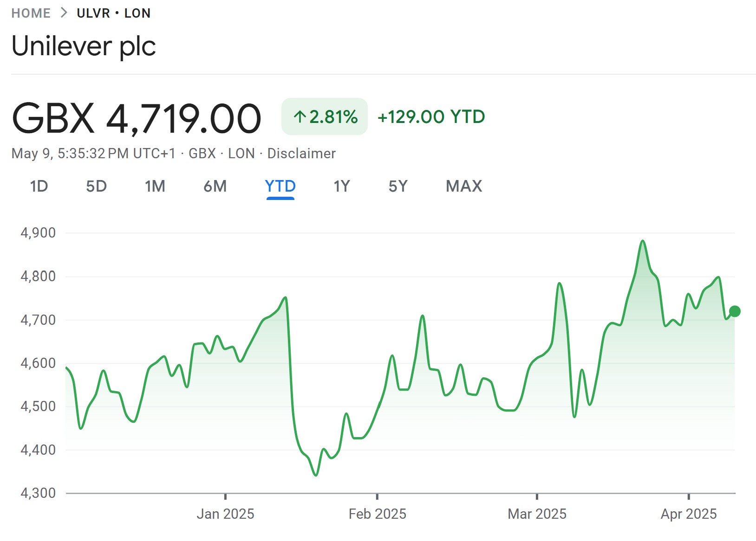The height and width of the screenshot is (541, 756).
Task: Click the YTD range tab
Action: (280, 187)
